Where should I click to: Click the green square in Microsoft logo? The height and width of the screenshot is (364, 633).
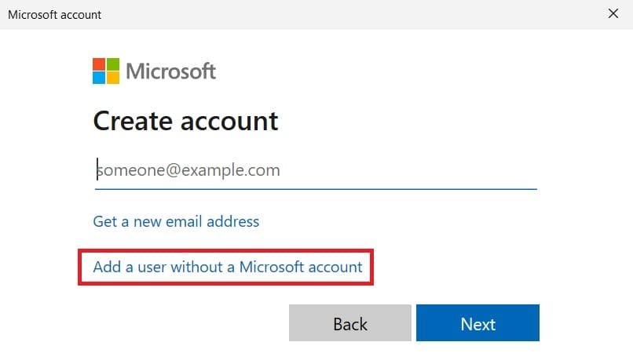(x=113, y=64)
